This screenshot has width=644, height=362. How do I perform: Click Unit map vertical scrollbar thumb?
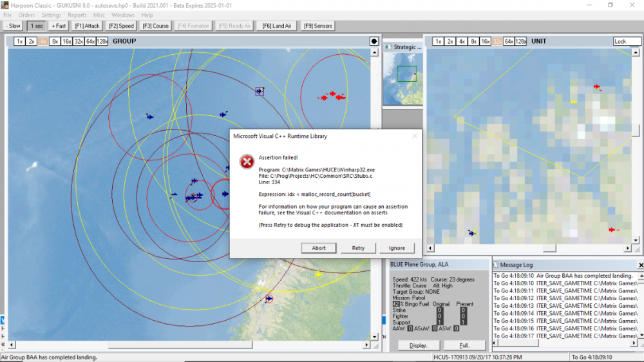tap(636, 130)
